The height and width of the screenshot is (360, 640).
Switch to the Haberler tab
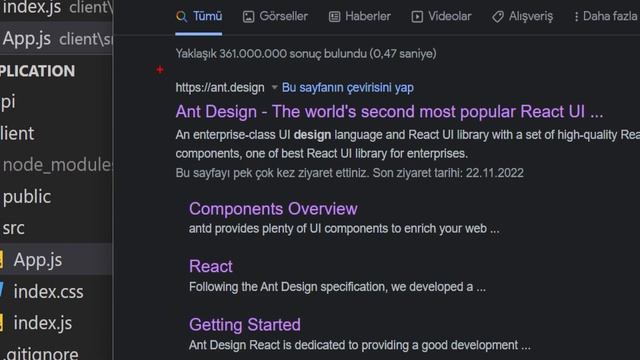tap(360, 16)
